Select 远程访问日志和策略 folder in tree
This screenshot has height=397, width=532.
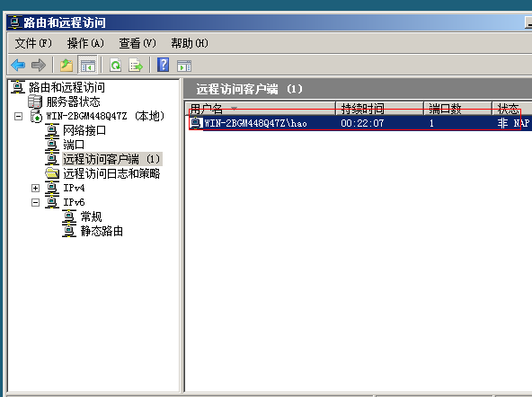(x=111, y=173)
